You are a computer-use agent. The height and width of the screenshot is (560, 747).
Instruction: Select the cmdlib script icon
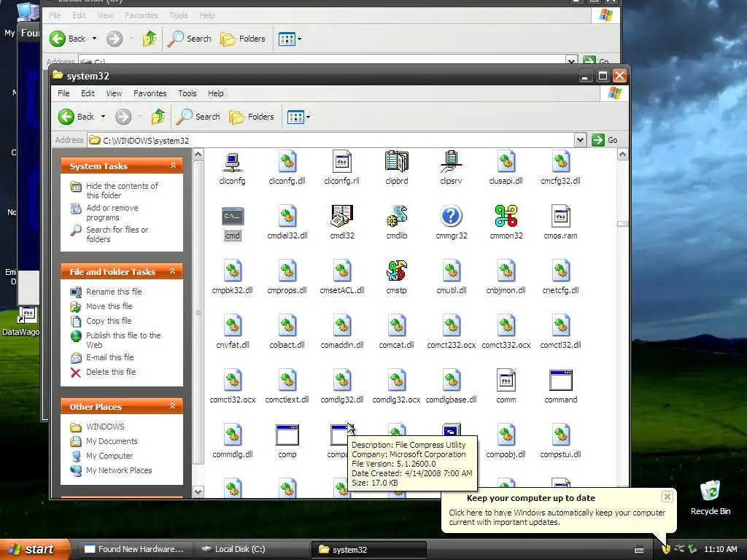(x=396, y=217)
